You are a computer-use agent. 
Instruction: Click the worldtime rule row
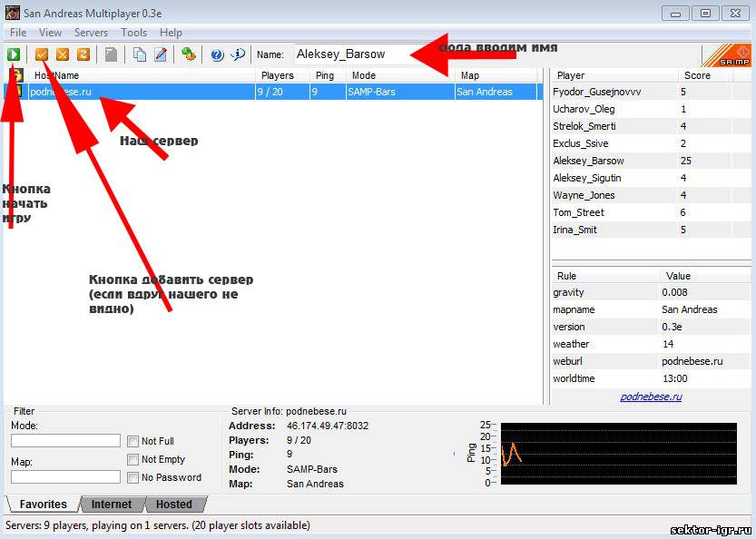coord(651,378)
